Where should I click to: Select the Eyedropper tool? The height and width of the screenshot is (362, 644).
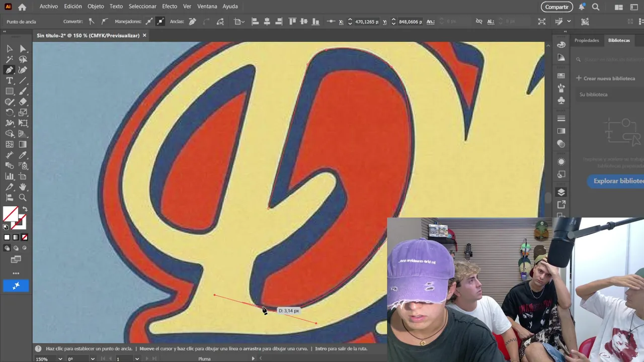point(23,155)
